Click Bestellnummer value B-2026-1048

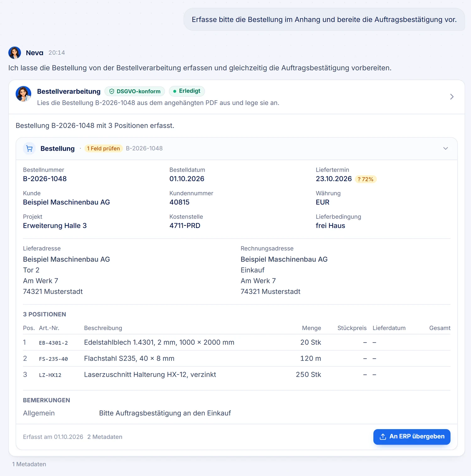pos(45,179)
